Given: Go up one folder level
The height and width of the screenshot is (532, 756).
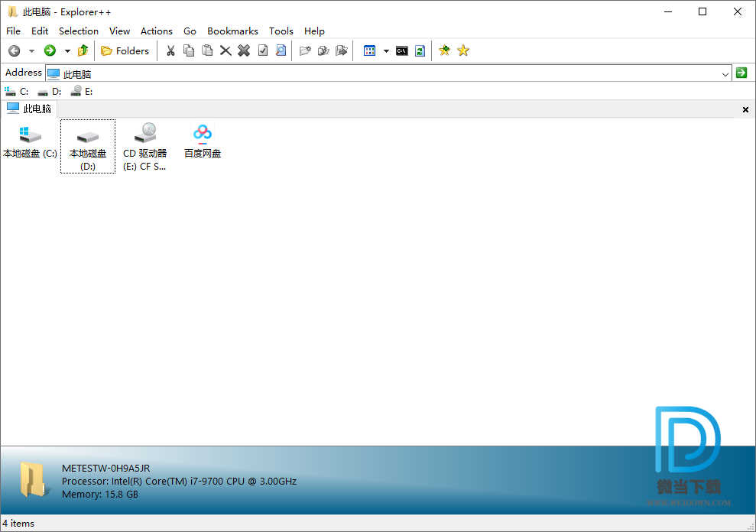Looking at the screenshot, I should [x=83, y=51].
